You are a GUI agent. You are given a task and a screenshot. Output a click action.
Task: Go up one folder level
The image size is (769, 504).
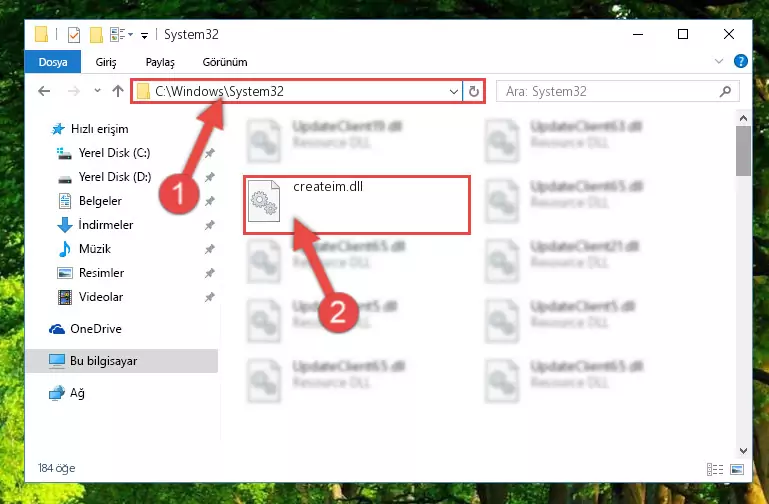pos(118,91)
